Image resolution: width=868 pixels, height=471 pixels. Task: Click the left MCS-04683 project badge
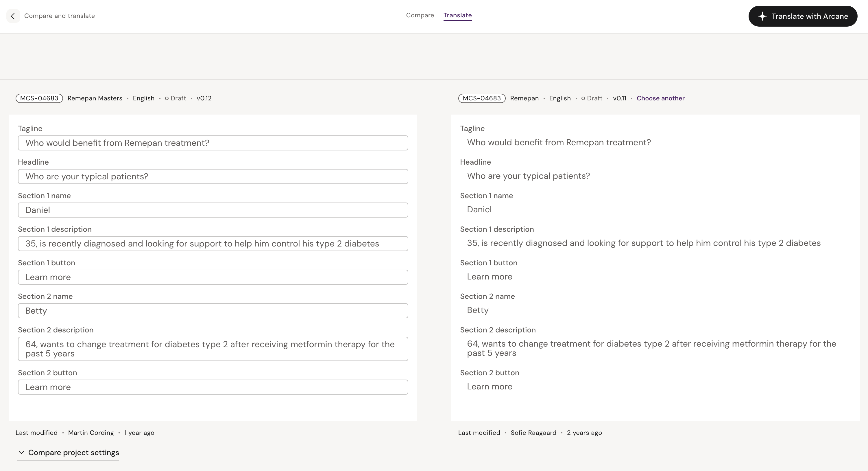click(39, 98)
